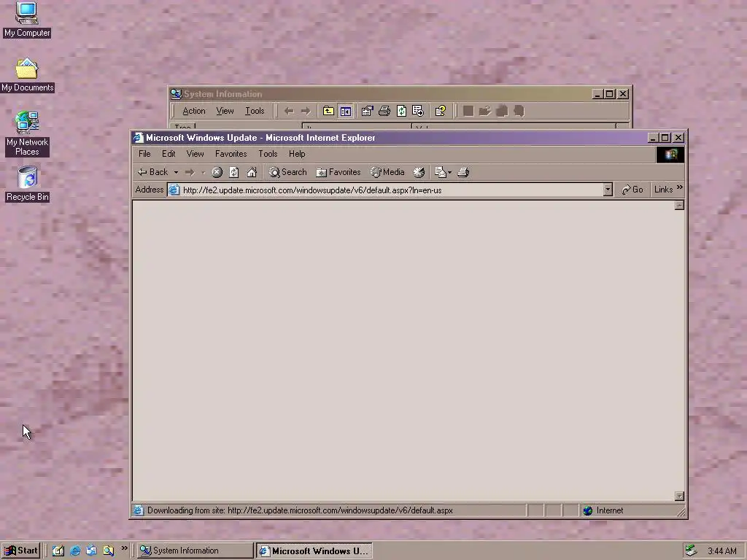
Task: Launch Outlook Express from Quick Launch
Action: [x=91, y=551]
